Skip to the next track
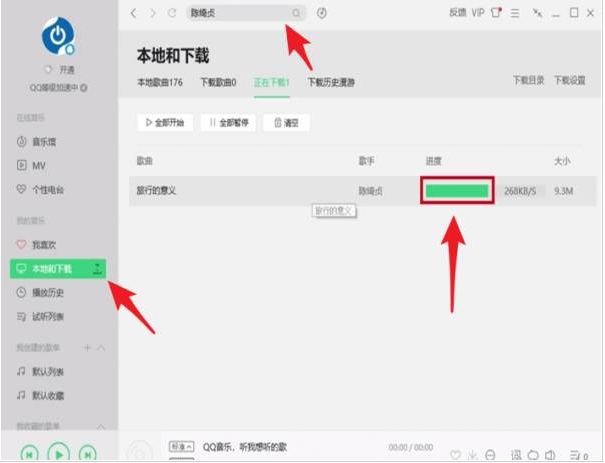Image resolution: width=605 pixels, height=463 pixels. (x=89, y=454)
